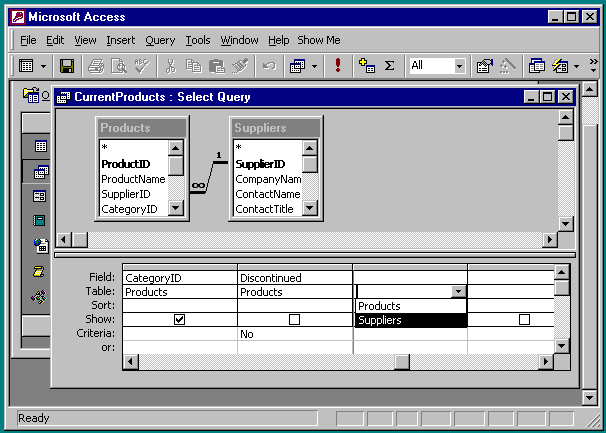Image resolution: width=606 pixels, height=433 pixels.
Task: Open the View menu
Action: coord(85,40)
